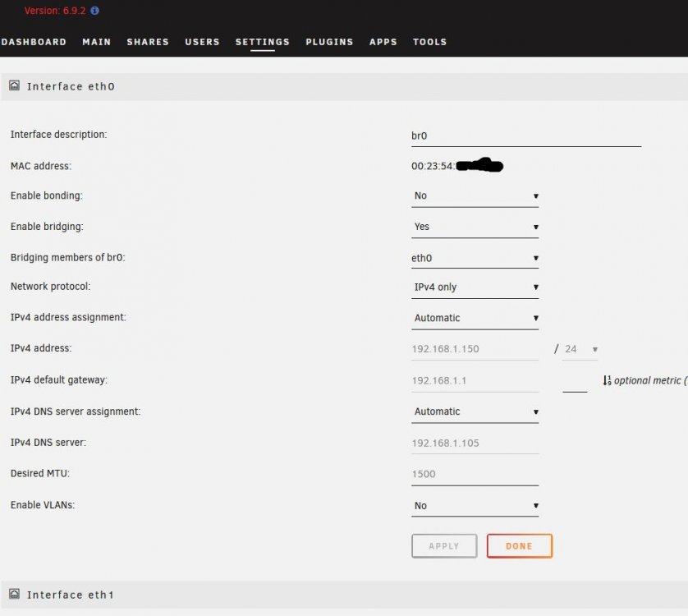The image size is (688, 616).
Task: Click the Bridging members of br0 label
Action: tap(68, 257)
